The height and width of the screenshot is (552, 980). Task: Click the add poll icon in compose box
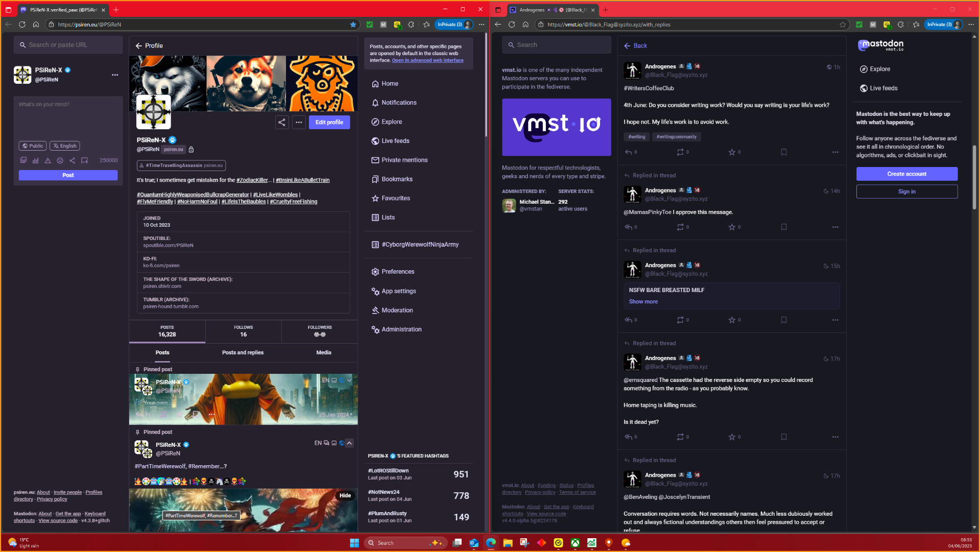click(x=36, y=160)
